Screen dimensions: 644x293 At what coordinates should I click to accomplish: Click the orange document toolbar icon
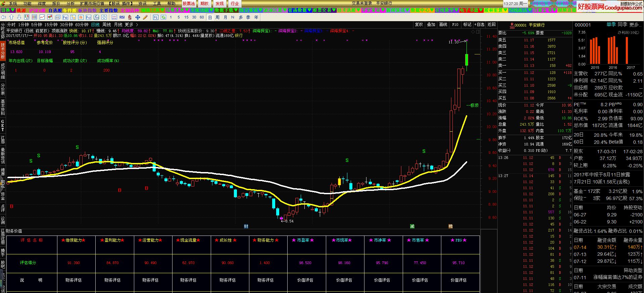(81, 17)
